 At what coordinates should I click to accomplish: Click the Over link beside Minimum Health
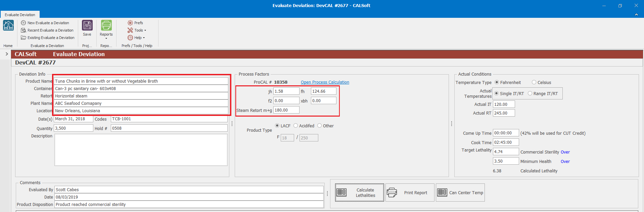565,162
